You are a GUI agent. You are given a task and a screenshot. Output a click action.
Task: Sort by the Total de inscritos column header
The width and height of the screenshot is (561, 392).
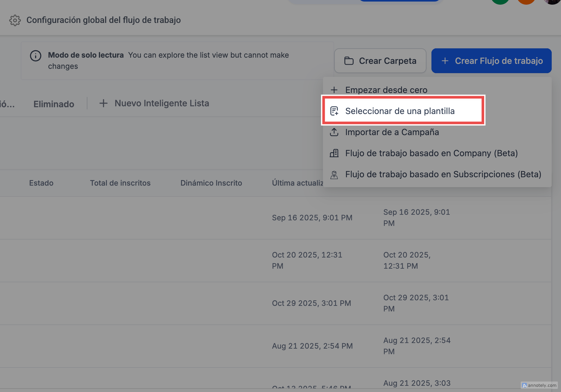pos(120,183)
